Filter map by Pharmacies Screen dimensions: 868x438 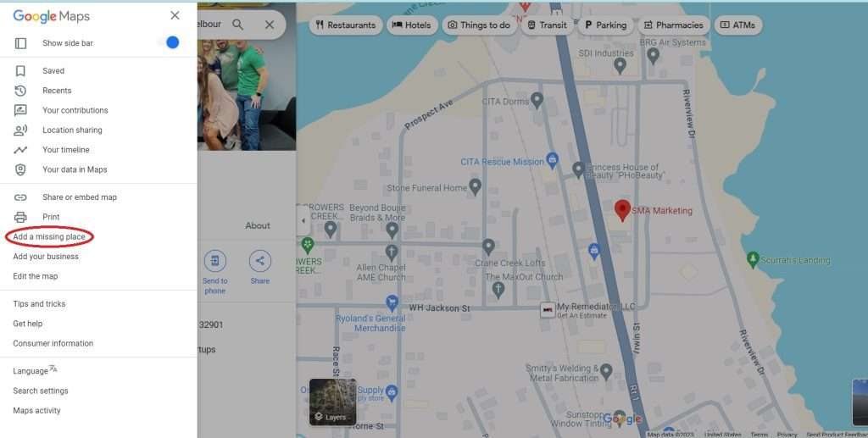(674, 25)
